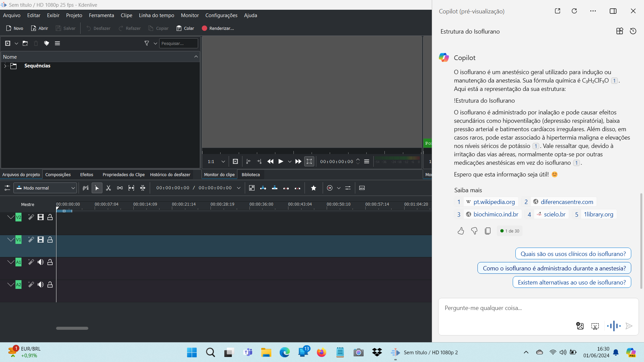Open the Modo normal dropdown
The image size is (644, 362).
pos(46,188)
